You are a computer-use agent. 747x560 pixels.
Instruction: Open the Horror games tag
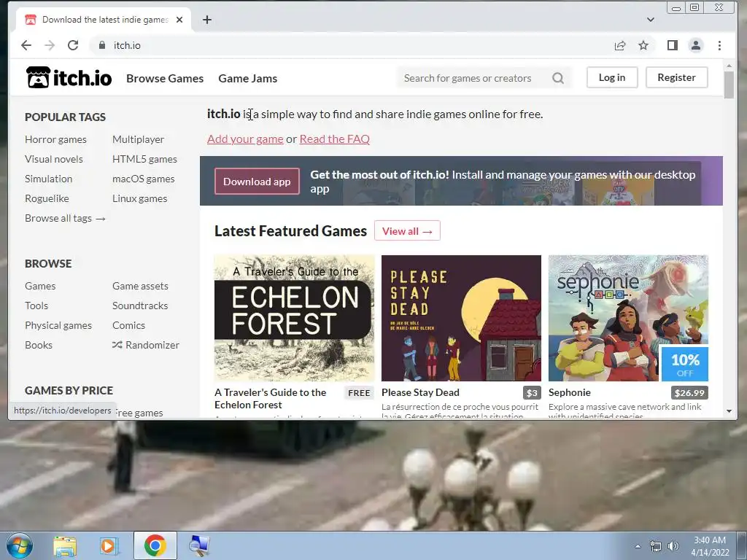coord(55,139)
